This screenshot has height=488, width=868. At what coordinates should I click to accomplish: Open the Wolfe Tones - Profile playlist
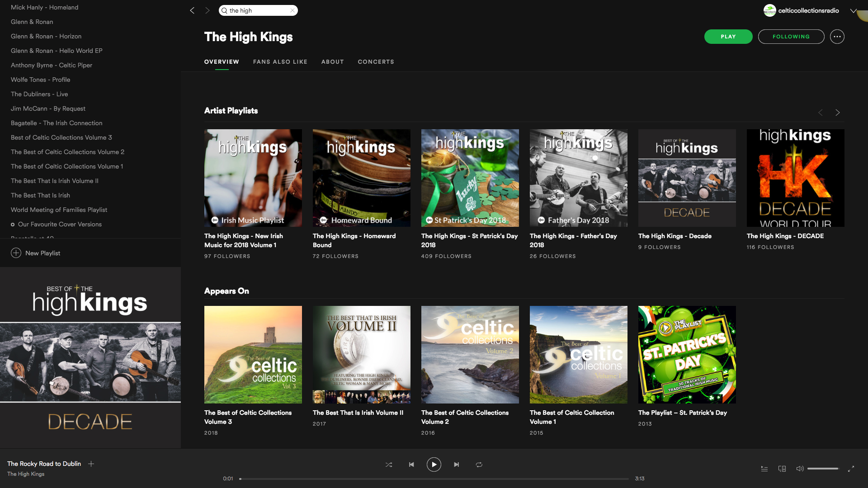(40, 80)
